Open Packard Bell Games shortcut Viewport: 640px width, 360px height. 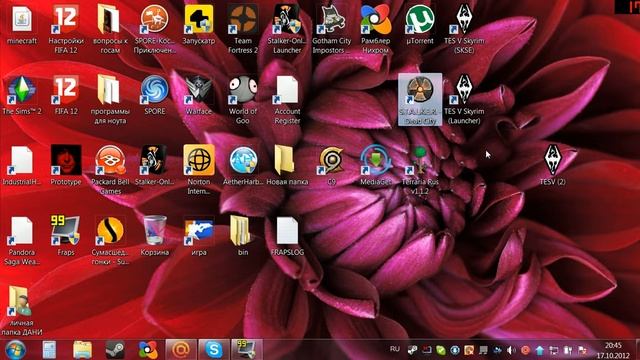click(x=110, y=171)
